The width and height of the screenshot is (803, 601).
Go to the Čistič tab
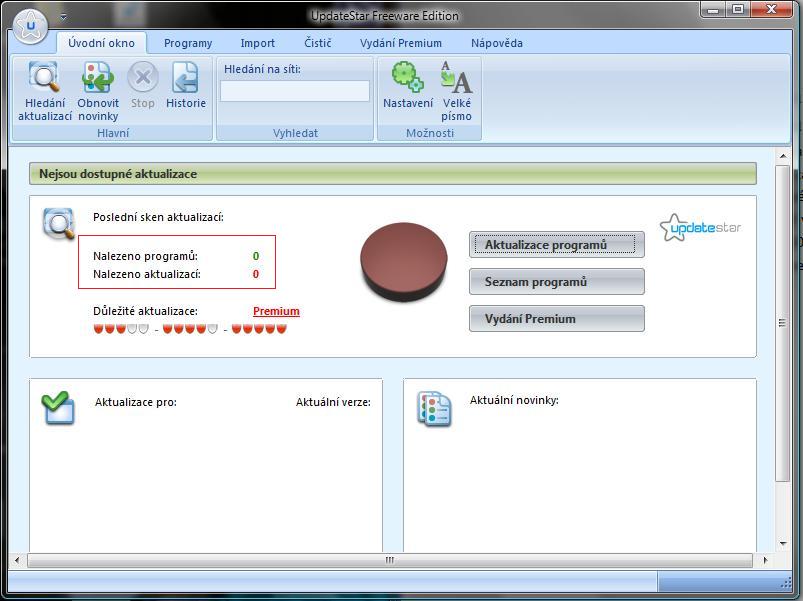[x=318, y=43]
